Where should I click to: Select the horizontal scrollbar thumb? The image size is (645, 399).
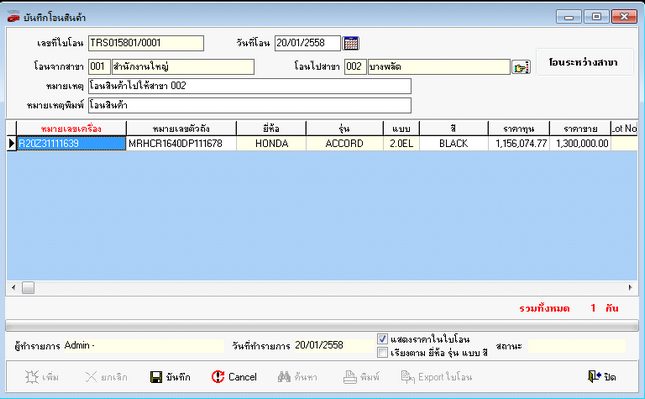tap(28, 288)
